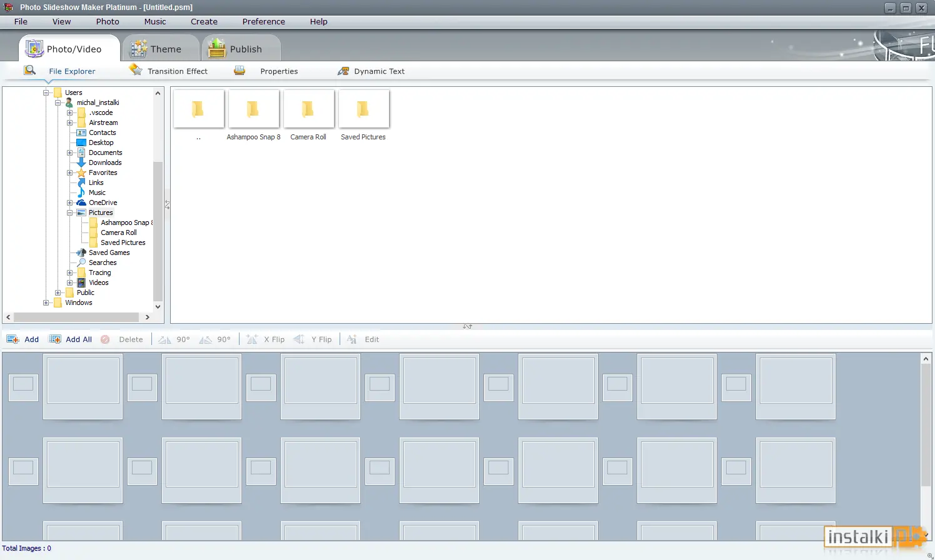Select the Searches icon in tree
The image size is (935, 560).
pyautogui.click(x=81, y=262)
